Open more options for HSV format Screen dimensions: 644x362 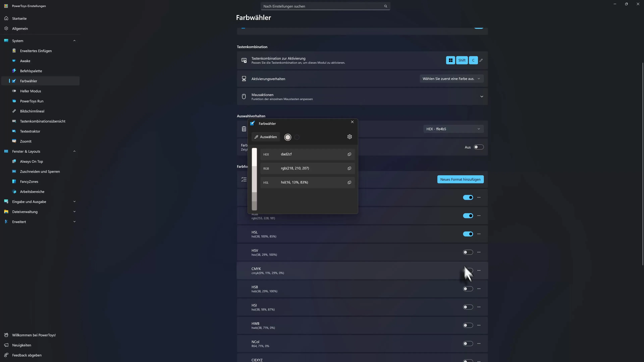pos(479,252)
